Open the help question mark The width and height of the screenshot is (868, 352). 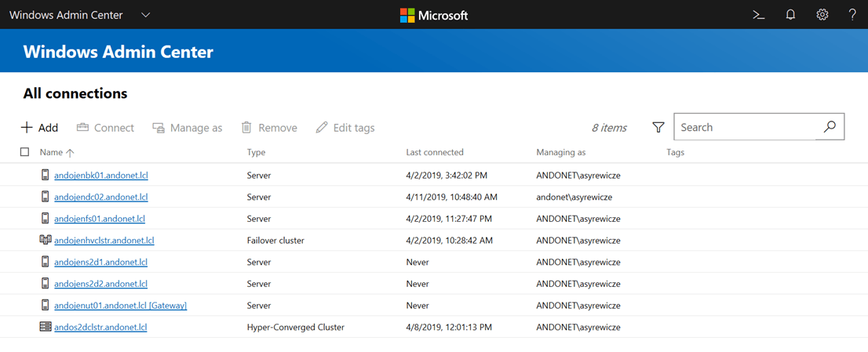pos(852,15)
